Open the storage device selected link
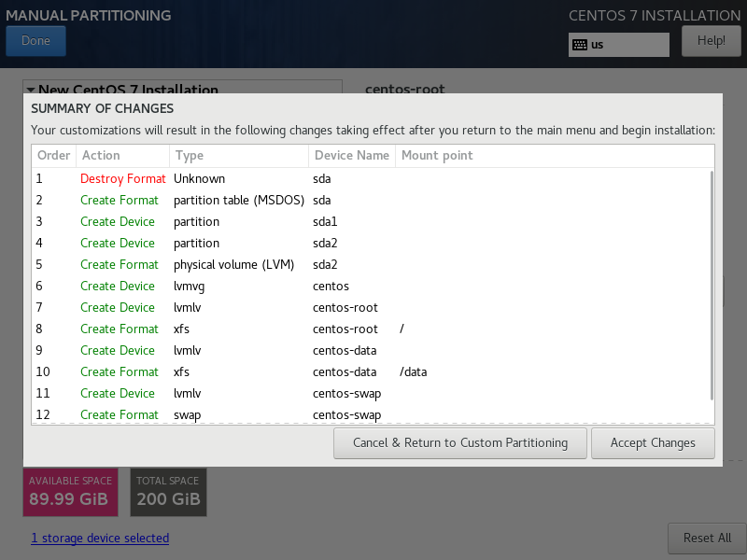 pyautogui.click(x=100, y=538)
